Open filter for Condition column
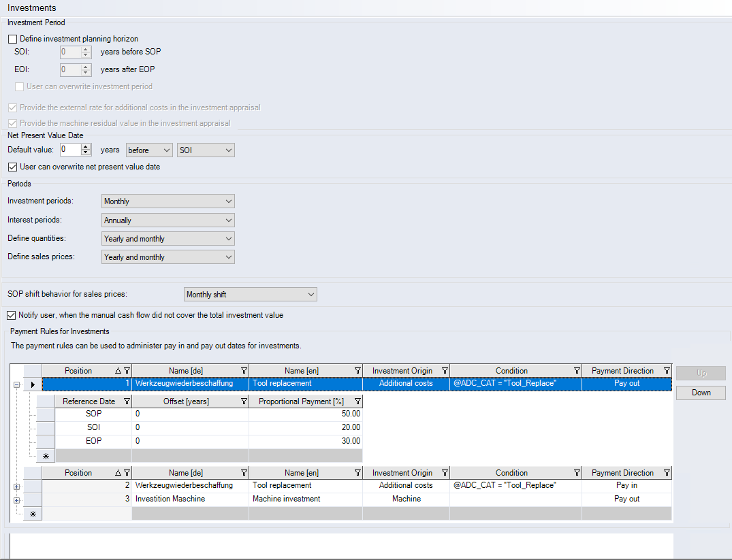 click(577, 371)
